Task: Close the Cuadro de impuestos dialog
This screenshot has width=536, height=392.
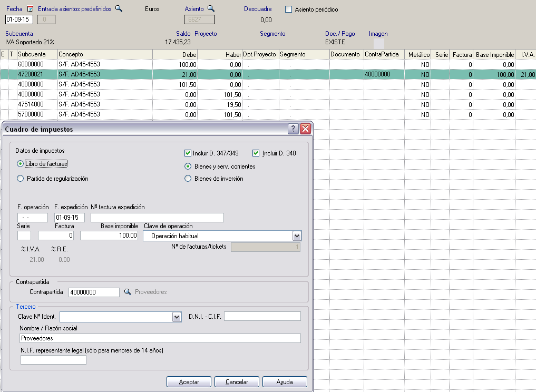Action: pyautogui.click(x=305, y=129)
